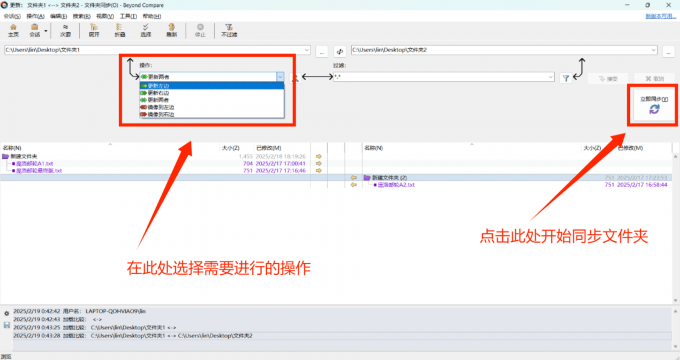The height and width of the screenshot is (360, 680).
Task: Click the 主页 home toolbar icon
Action: click(x=13, y=30)
